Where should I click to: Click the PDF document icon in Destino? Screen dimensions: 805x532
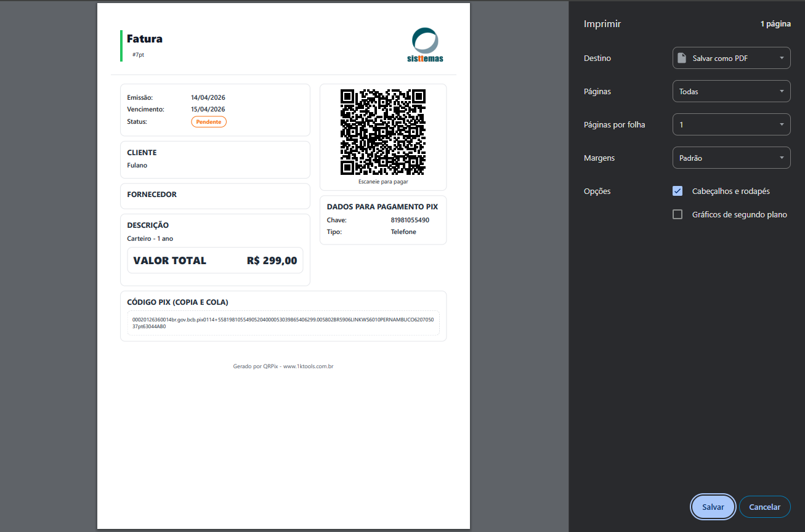(682, 58)
